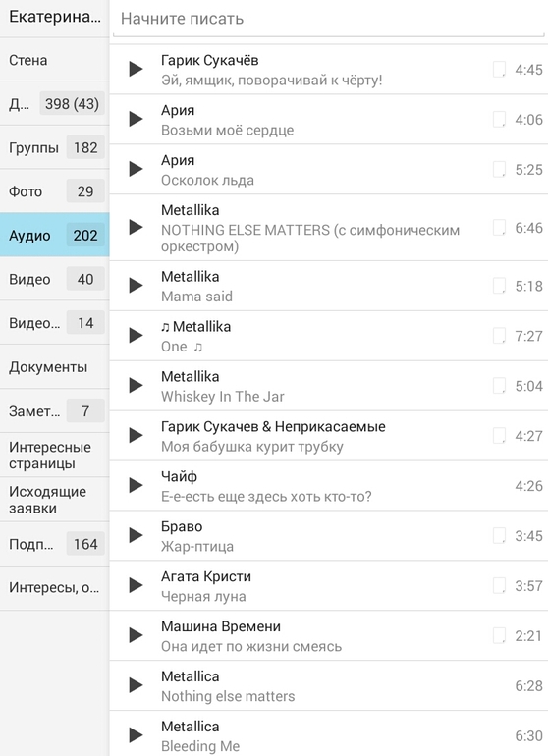This screenshot has width=548, height=756.
Task: Focus the Начните писать search field
Action: [329, 20]
